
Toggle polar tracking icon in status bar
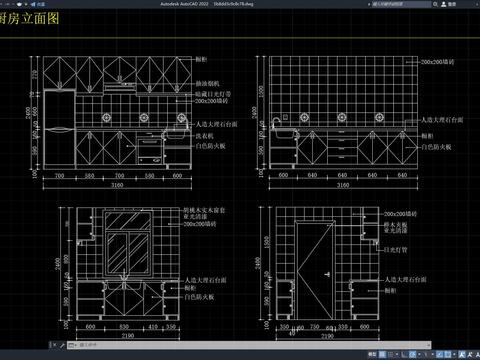click(x=412, y=354)
